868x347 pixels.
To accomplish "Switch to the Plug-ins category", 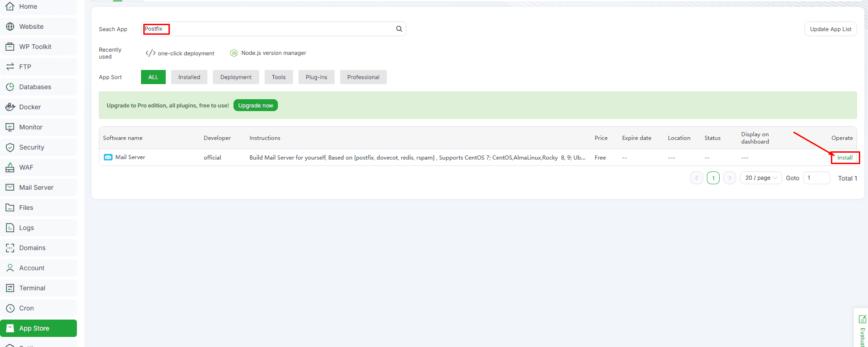I will pos(316,77).
